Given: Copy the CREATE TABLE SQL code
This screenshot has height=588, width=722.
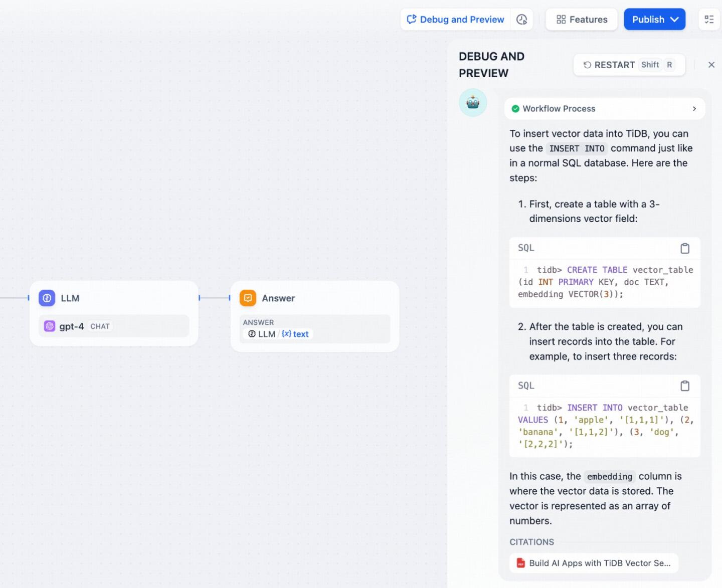Looking at the screenshot, I should pyautogui.click(x=685, y=248).
